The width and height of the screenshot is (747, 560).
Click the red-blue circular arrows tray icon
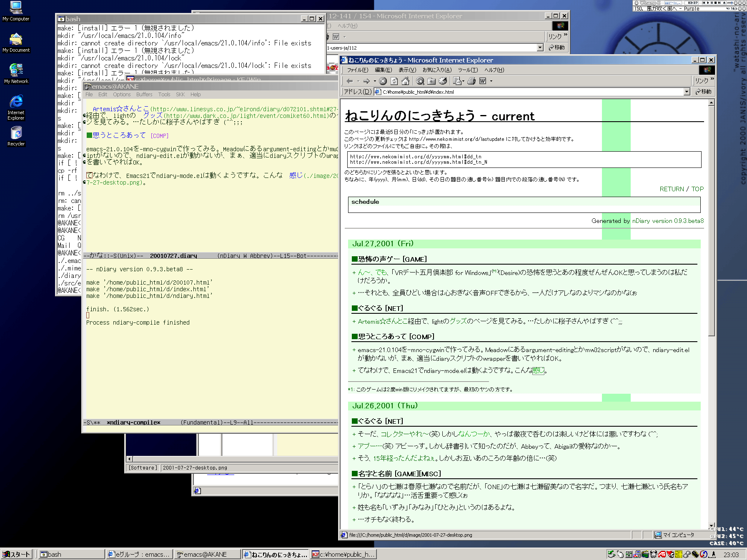(704, 554)
